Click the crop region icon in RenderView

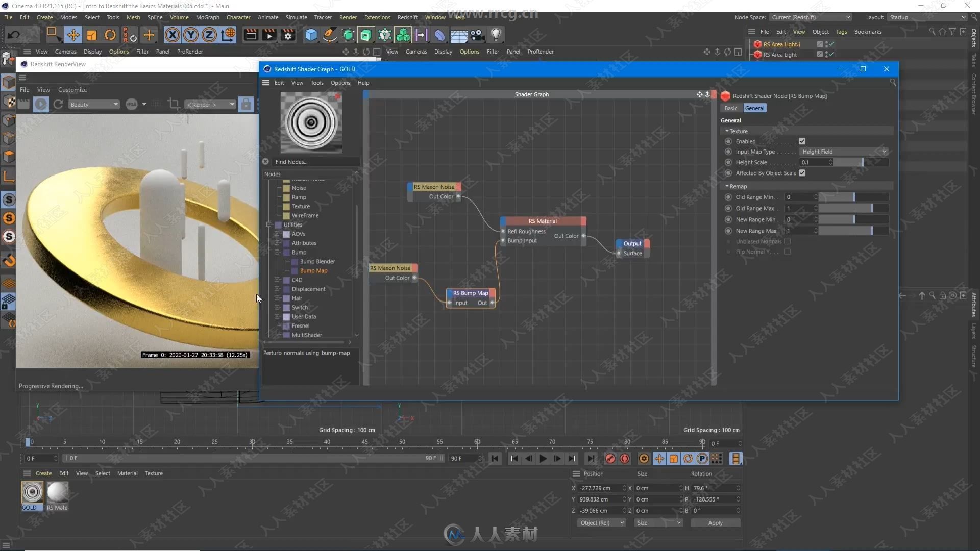tap(174, 104)
